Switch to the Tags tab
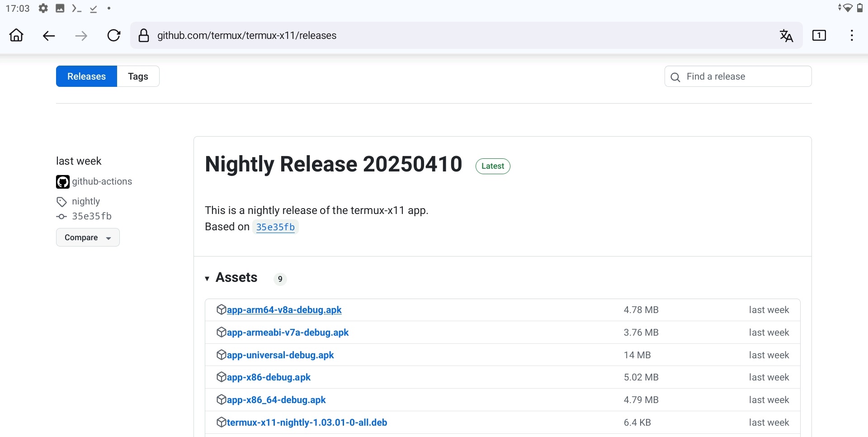This screenshot has width=868, height=437. coord(138,76)
